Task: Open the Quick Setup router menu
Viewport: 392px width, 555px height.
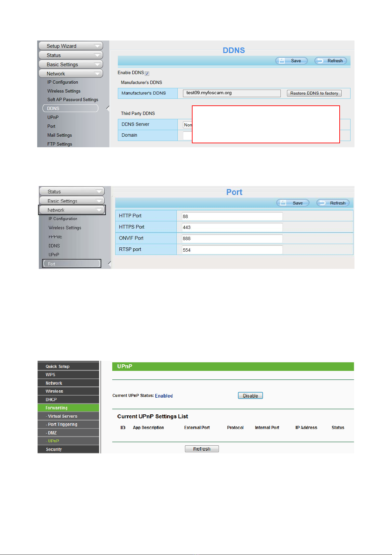Action: 58,366
